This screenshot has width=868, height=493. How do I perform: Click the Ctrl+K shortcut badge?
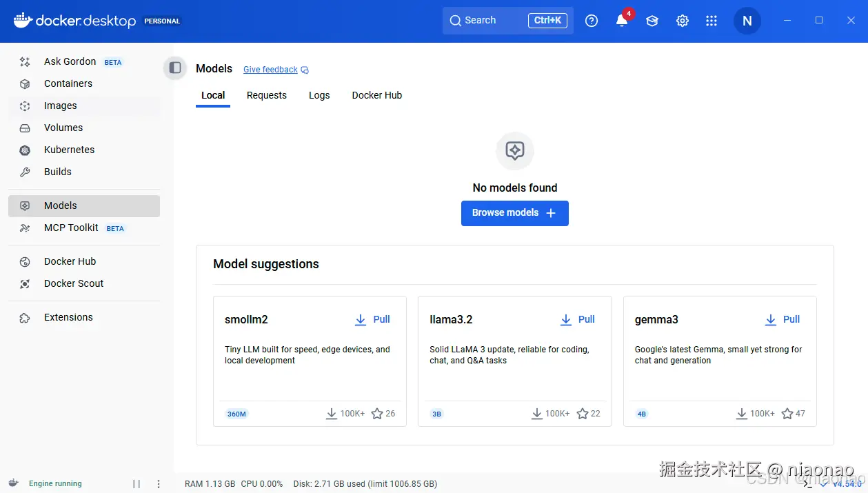(547, 20)
